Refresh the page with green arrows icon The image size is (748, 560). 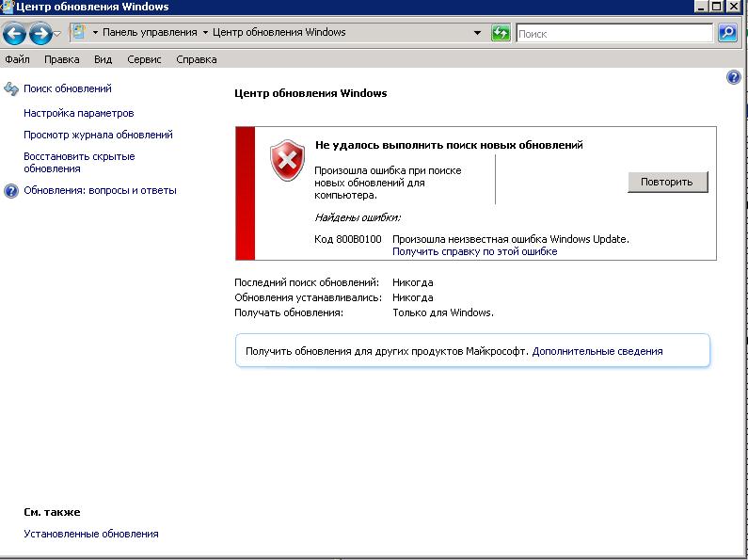tap(501, 33)
